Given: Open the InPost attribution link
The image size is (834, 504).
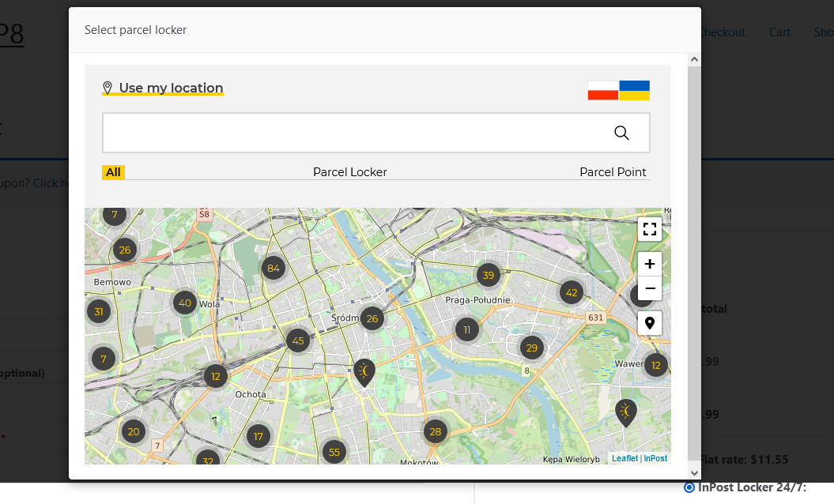Looking at the screenshot, I should click(655, 458).
